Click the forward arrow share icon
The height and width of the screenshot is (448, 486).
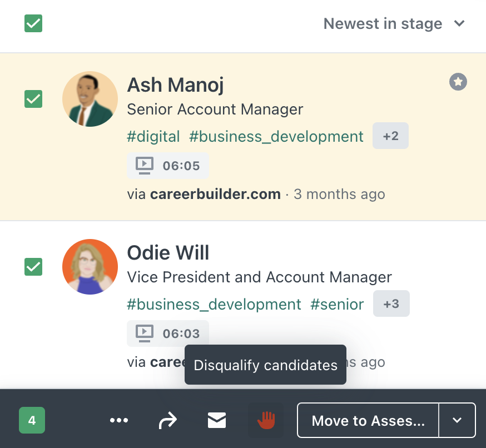point(168,420)
